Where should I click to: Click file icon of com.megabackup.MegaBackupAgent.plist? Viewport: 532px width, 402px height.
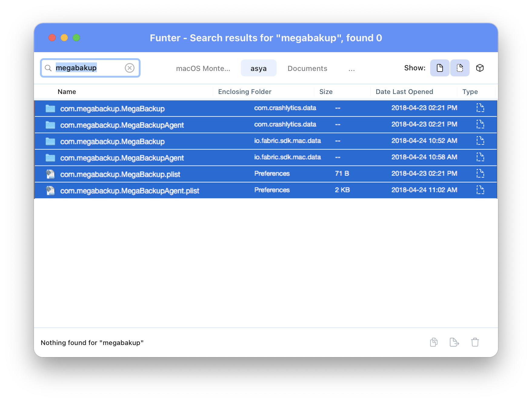pyautogui.click(x=50, y=190)
